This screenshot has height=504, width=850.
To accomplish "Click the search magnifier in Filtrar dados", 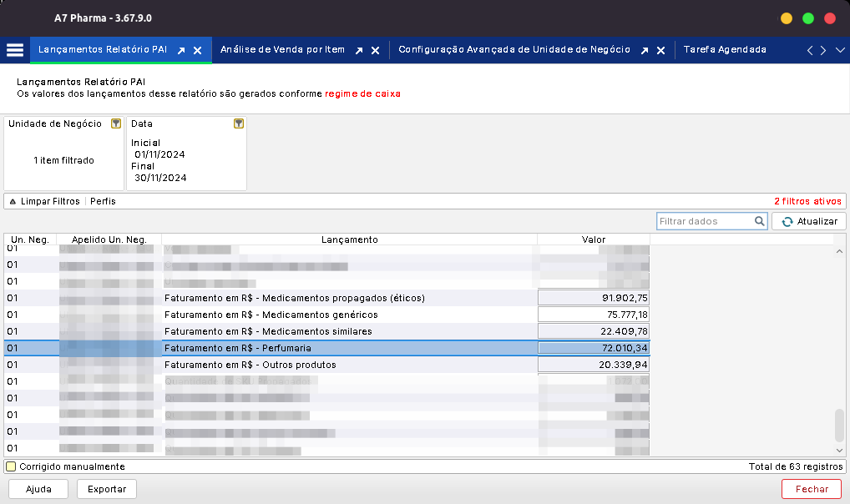I will pyautogui.click(x=759, y=221).
